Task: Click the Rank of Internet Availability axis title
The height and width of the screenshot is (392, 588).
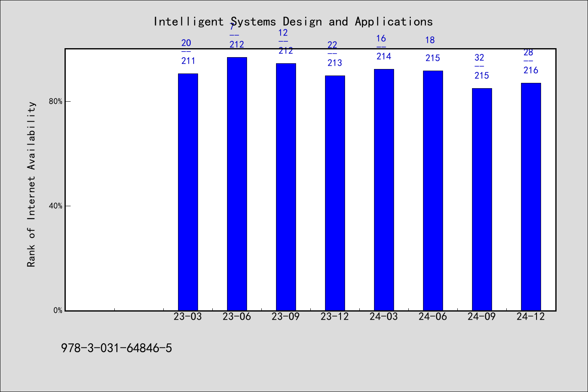Action: 31,184
